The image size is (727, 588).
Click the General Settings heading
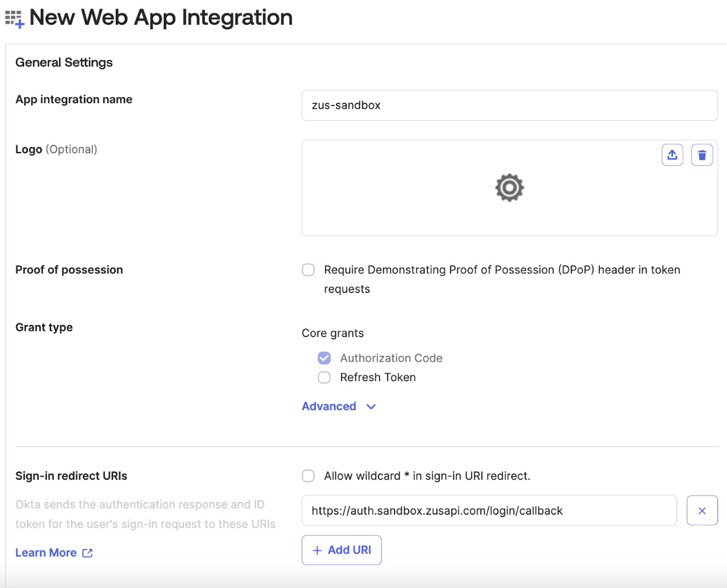pyautogui.click(x=64, y=62)
